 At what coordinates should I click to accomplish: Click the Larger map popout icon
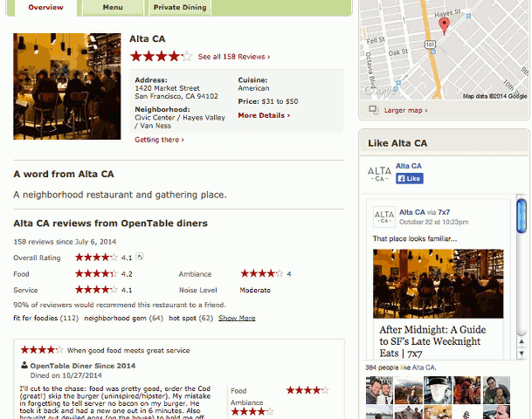click(x=374, y=110)
